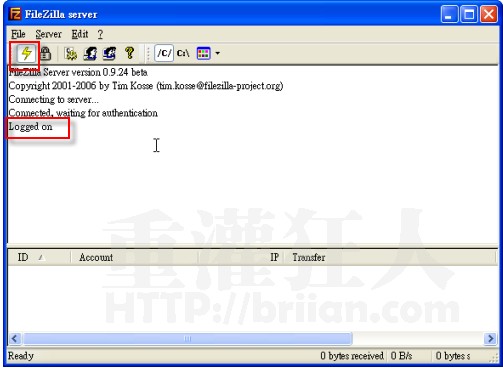
Task: Open the ? help menu
Action: (x=100, y=34)
